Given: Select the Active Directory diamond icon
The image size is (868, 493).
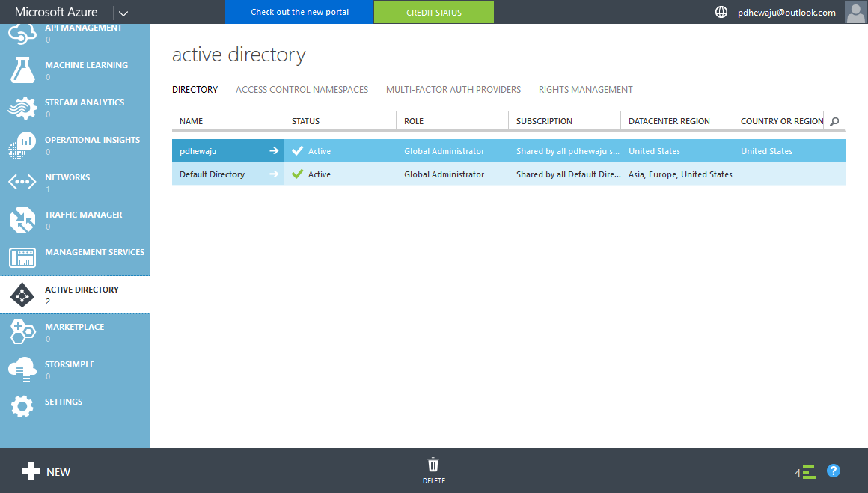Looking at the screenshot, I should pyautogui.click(x=22, y=295).
